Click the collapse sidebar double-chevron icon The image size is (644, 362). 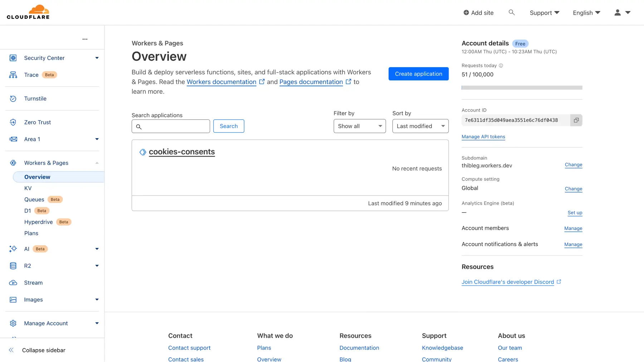[11, 350]
